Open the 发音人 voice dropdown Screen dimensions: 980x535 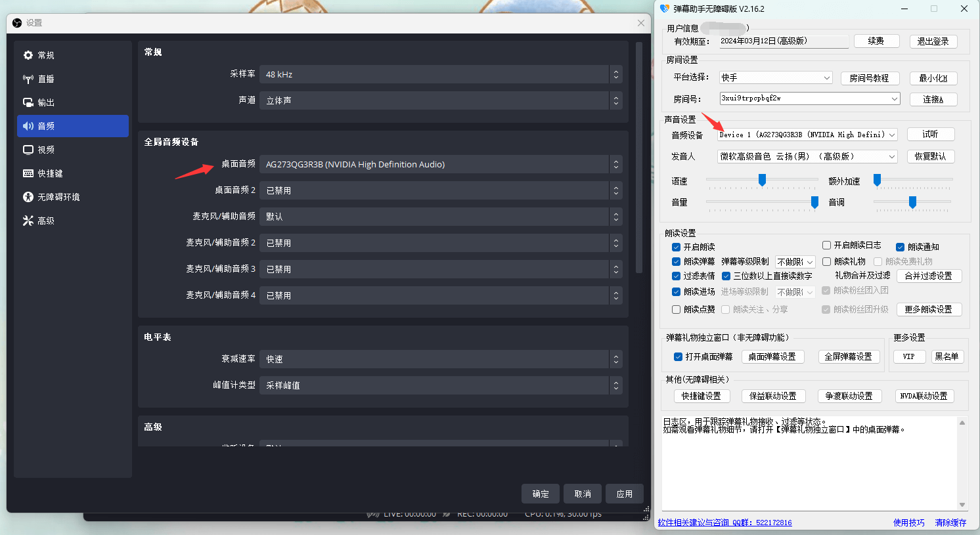click(x=807, y=156)
